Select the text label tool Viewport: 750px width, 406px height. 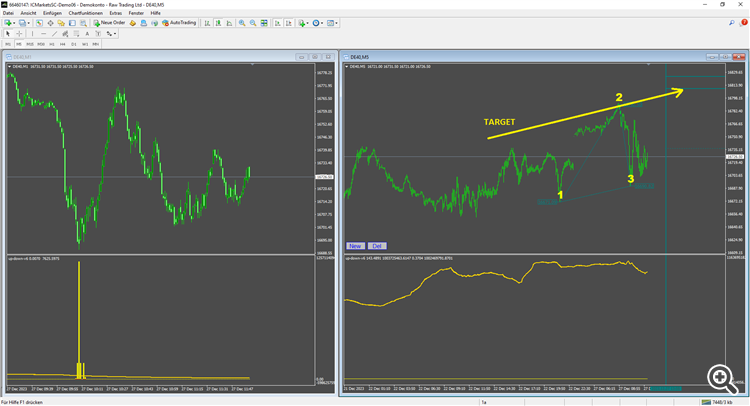point(98,33)
